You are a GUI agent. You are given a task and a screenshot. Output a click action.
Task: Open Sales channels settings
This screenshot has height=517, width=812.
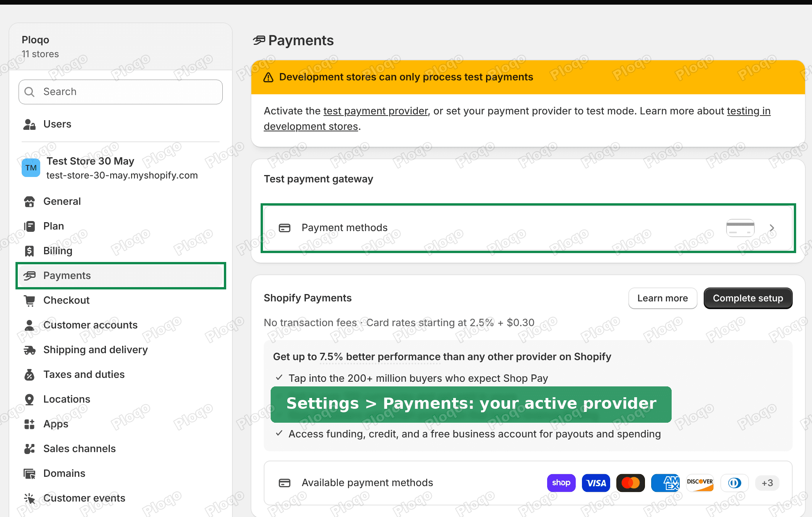pos(121,449)
